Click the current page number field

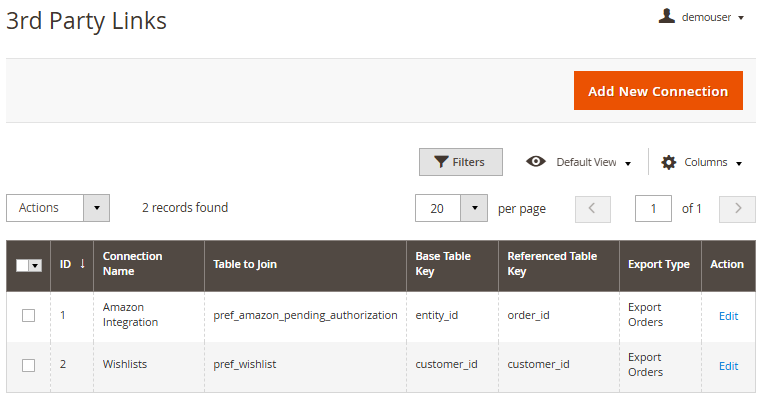(653, 209)
